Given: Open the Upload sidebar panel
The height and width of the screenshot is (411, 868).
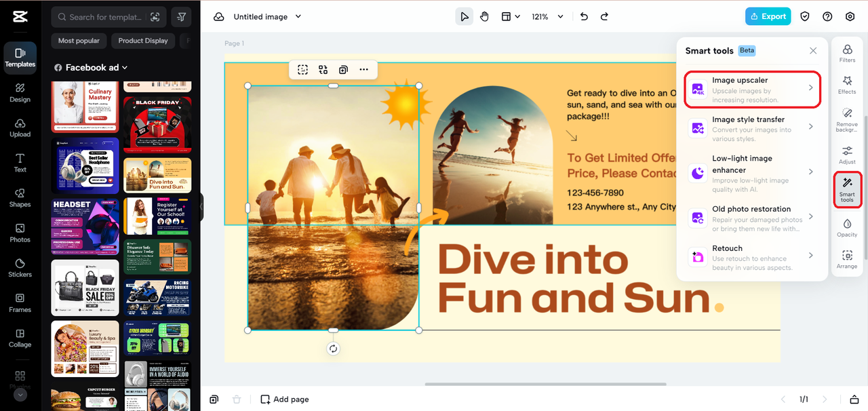Looking at the screenshot, I should tap(20, 128).
